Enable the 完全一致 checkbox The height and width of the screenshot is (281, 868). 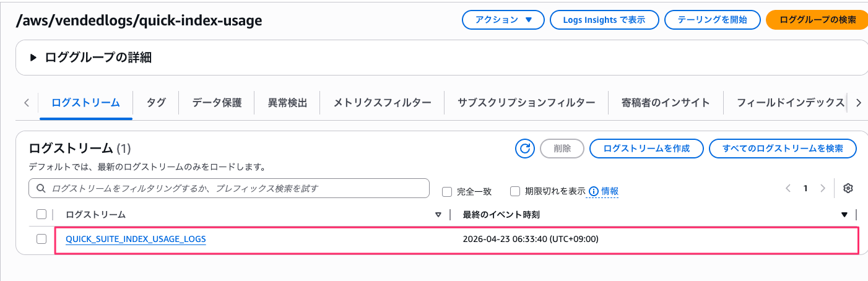tap(447, 192)
